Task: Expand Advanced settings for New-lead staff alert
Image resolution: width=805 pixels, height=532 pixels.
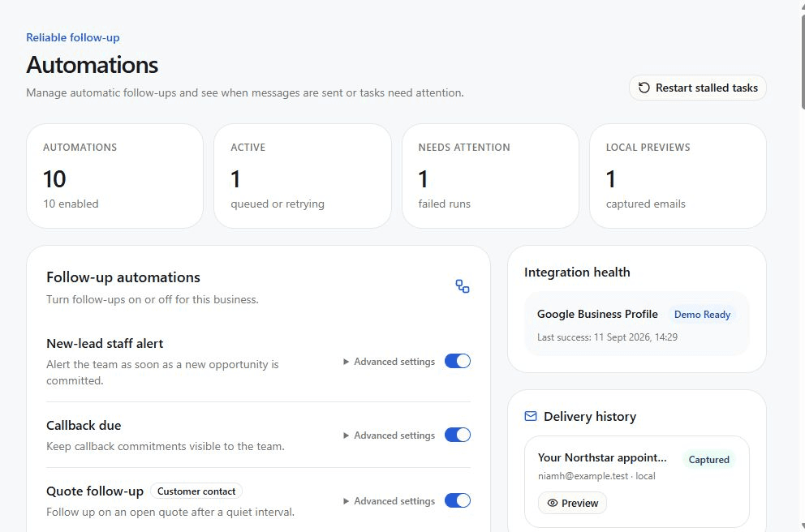Action: tap(390, 362)
